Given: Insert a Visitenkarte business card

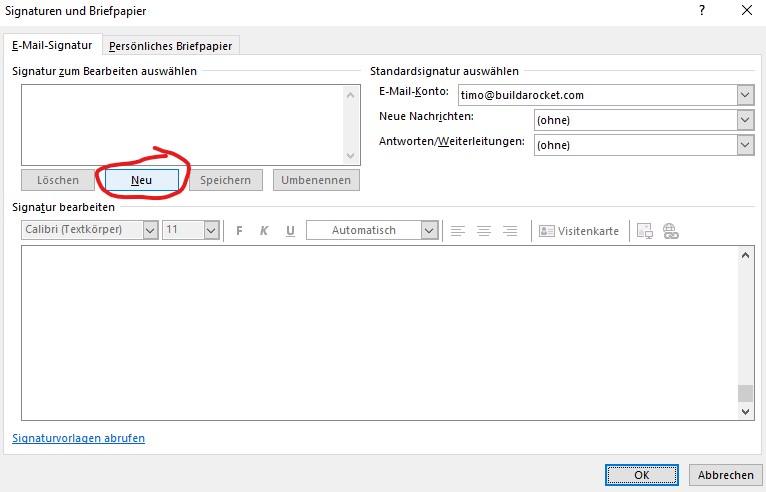Looking at the screenshot, I should [x=579, y=231].
